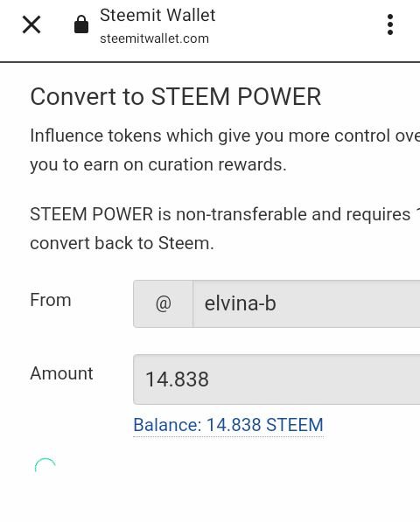Select the Influence tokens description line
The image size is (420, 522).
pos(225,136)
